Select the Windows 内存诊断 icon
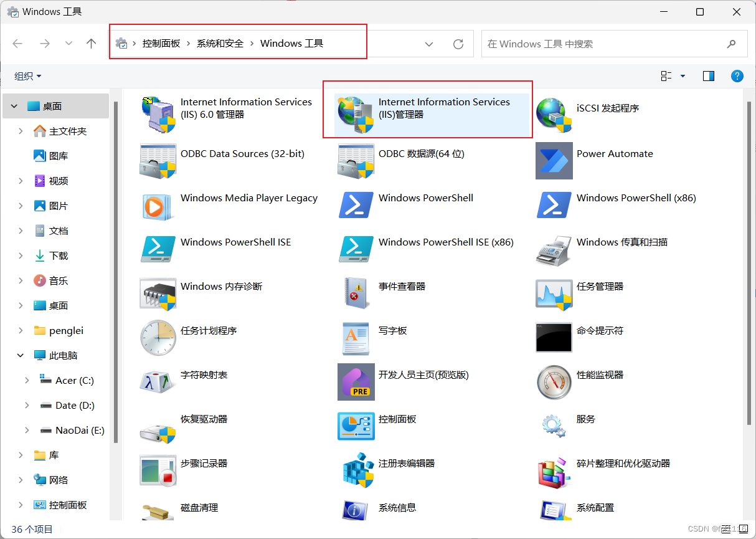Screen dimensions: 756x539 158,293
